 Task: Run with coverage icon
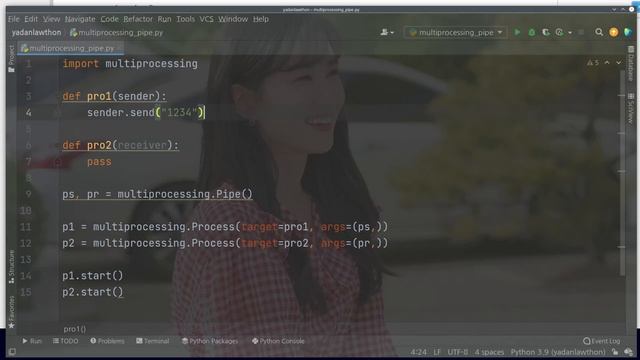(546, 32)
